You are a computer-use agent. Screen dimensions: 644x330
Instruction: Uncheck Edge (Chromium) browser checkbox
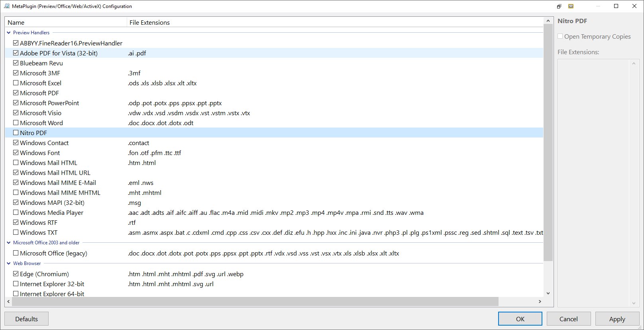click(16, 274)
